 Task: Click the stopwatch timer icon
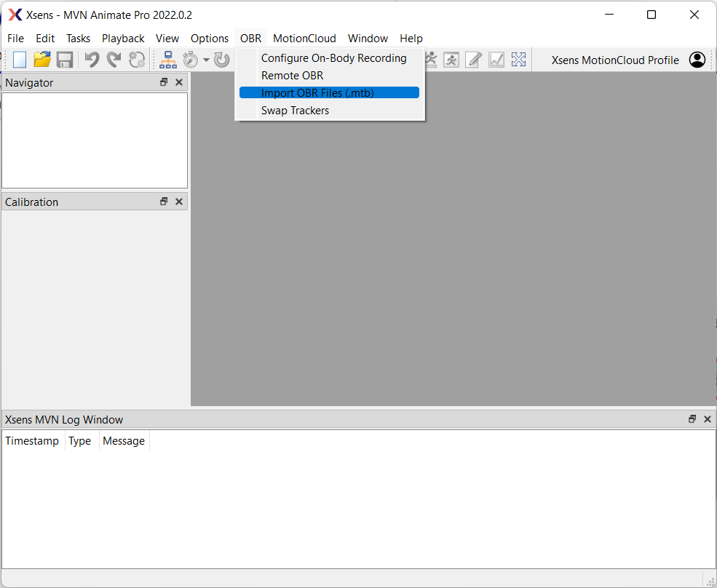pos(191,60)
